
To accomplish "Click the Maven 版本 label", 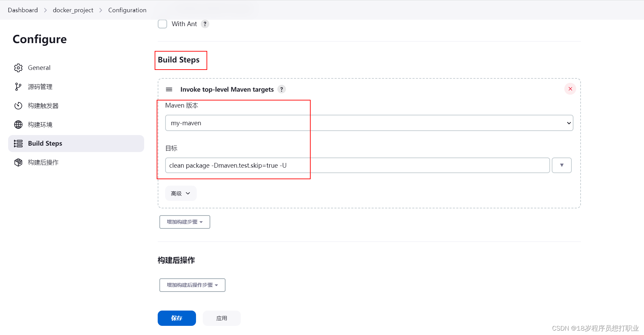I will [182, 106].
